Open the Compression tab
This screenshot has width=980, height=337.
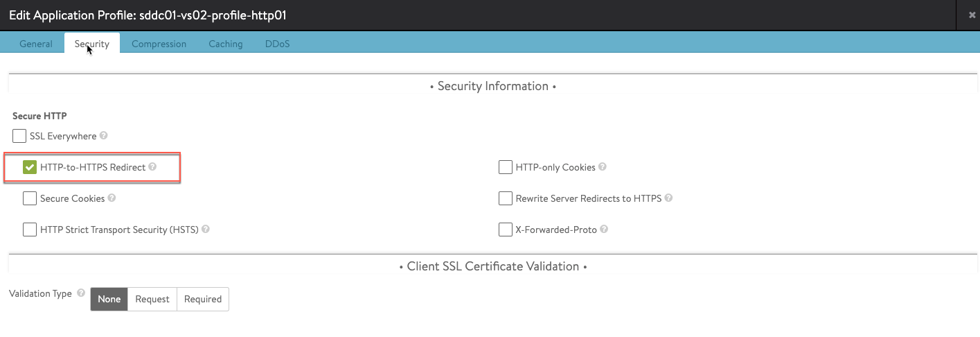coord(159,44)
